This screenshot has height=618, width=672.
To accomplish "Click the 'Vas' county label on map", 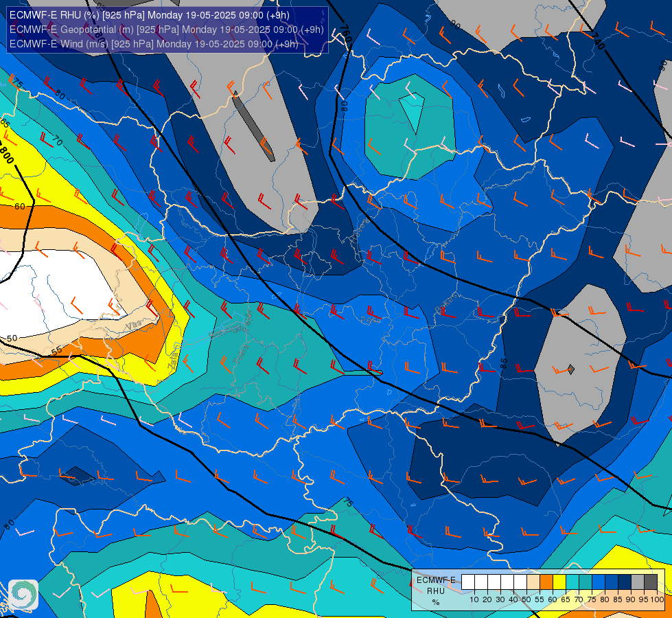I will click(x=133, y=326).
